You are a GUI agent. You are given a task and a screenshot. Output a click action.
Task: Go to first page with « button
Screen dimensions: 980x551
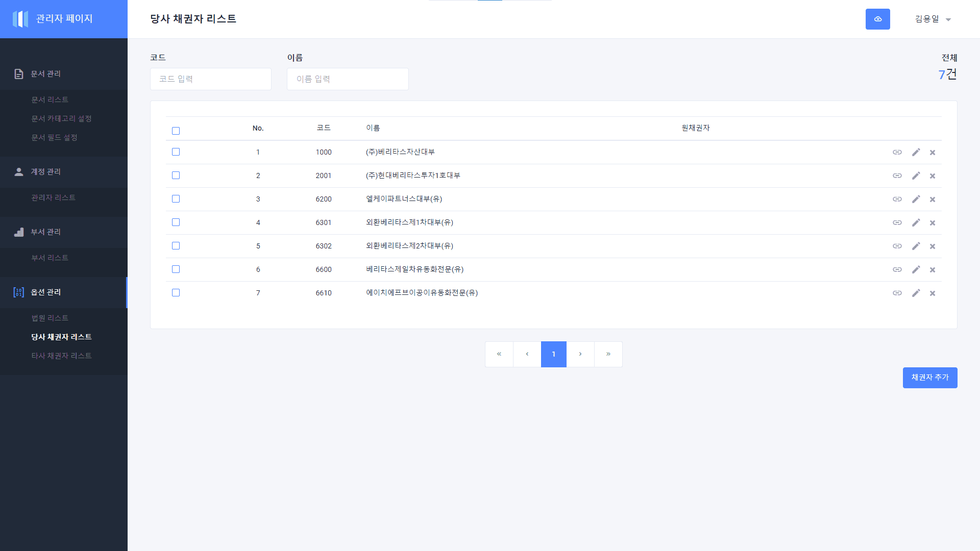(499, 354)
